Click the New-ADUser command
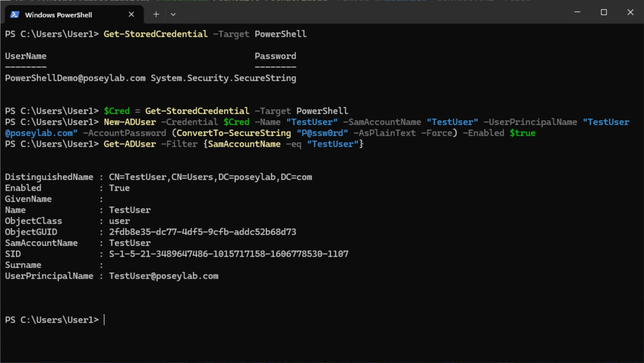The image size is (644, 363). [x=129, y=122]
